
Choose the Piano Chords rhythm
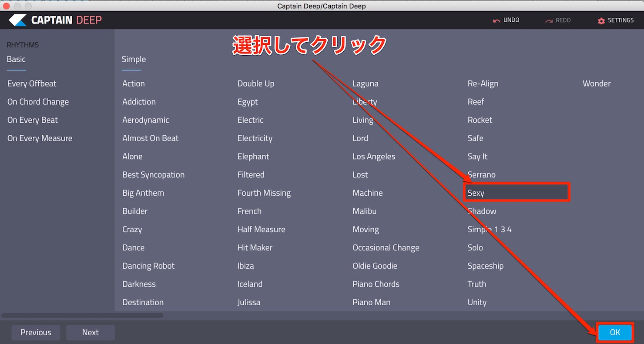pyautogui.click(x=376, y=284)
